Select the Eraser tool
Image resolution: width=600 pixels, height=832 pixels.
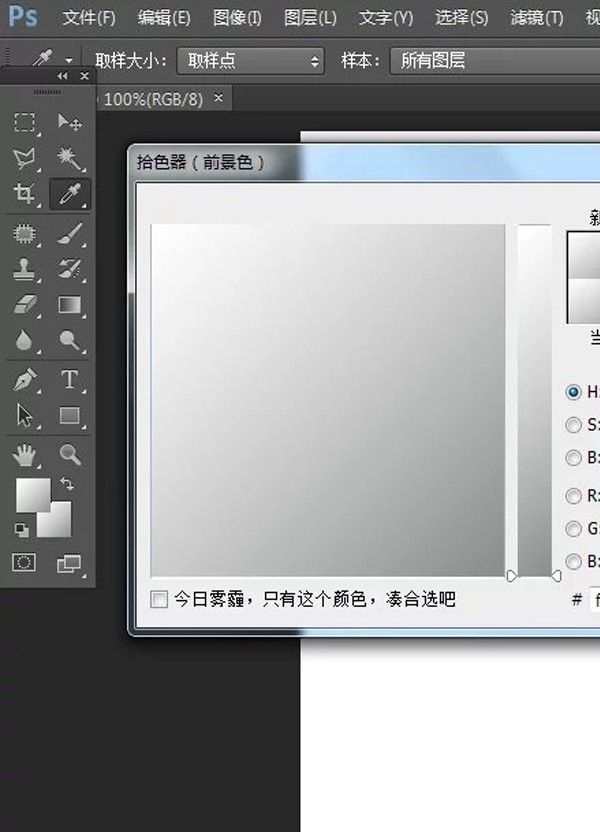coord(24,305)
